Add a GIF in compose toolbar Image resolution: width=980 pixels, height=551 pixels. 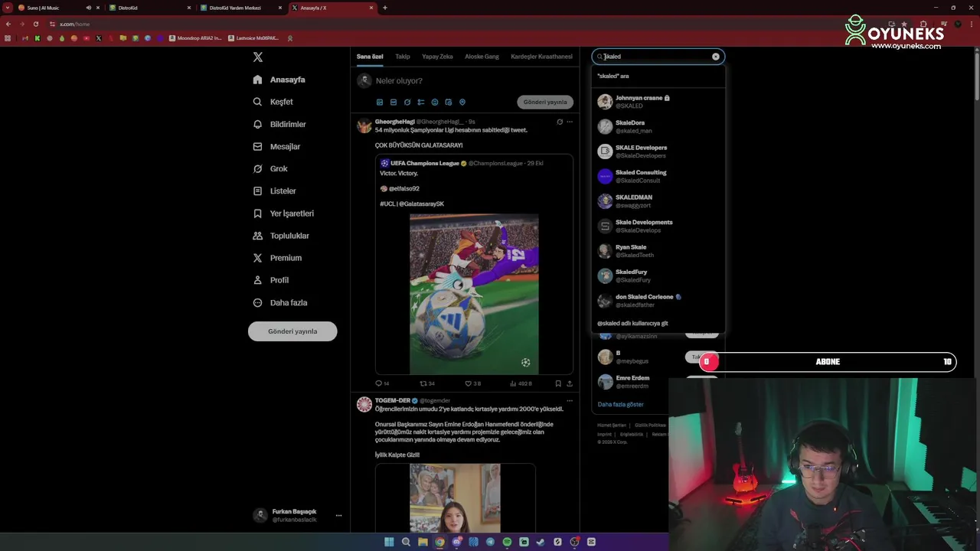(394, 102)
